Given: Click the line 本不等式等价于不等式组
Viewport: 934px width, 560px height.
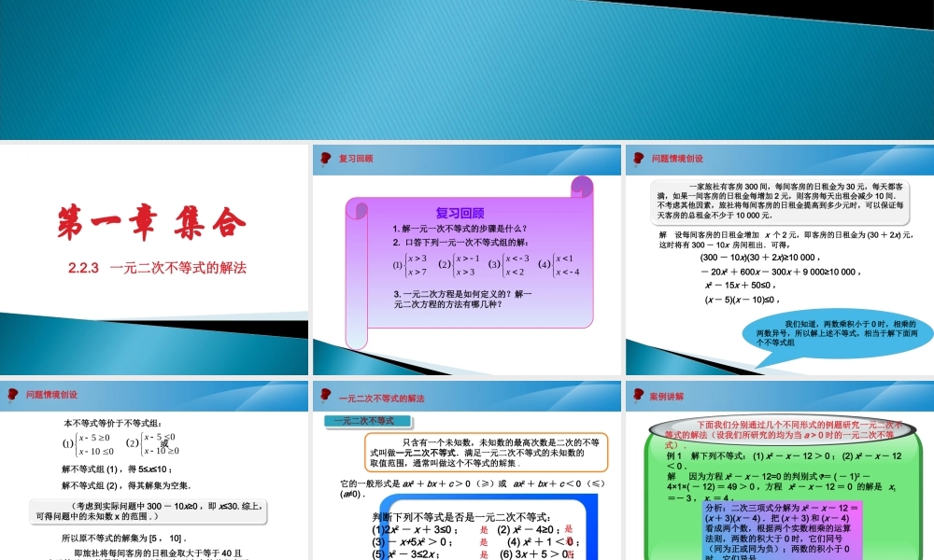Looking at the screenshot, I should pos(113,423).
